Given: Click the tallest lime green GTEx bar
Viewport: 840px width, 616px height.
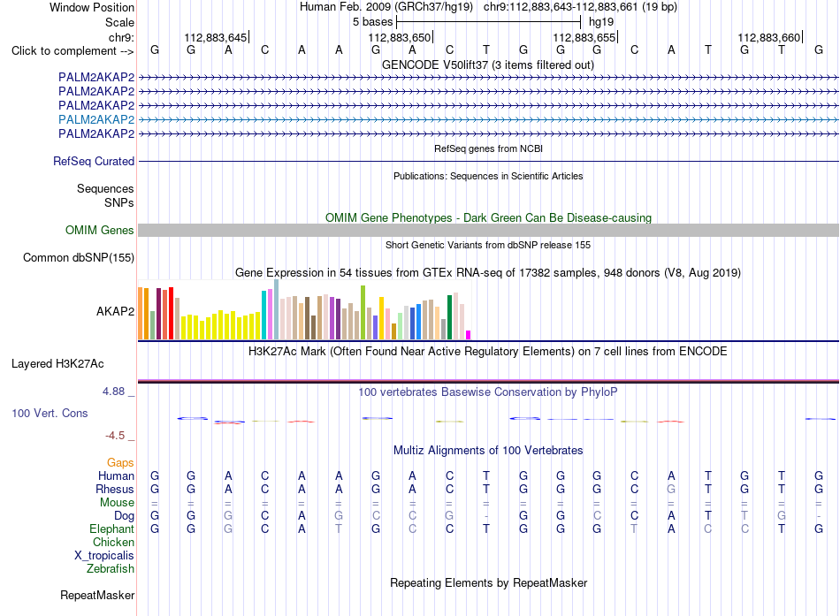Looking at the screenshot, I should point(363,312).
